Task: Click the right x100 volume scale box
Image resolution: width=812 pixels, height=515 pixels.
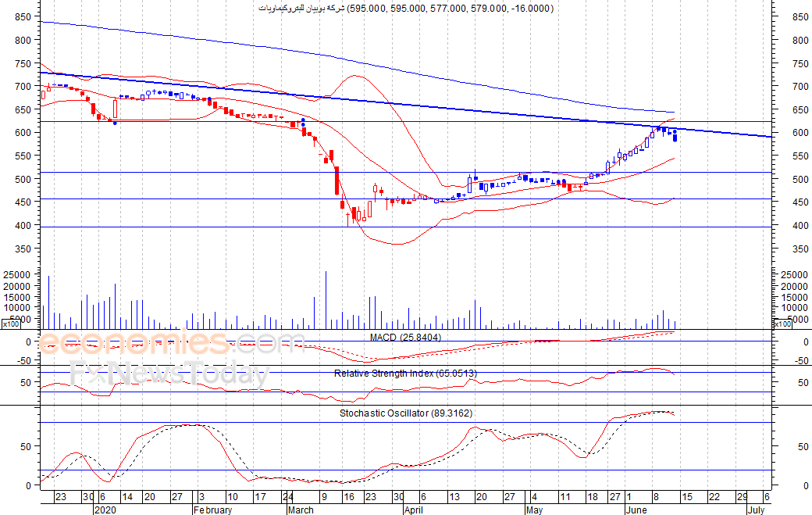Action: (x=782, y=324)
